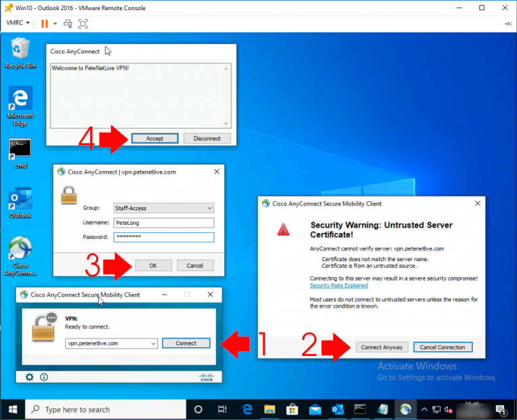The height and width of the screenshot is (420, 517).
Task: Open Task View on taskbar
Action: pos(223,409)
